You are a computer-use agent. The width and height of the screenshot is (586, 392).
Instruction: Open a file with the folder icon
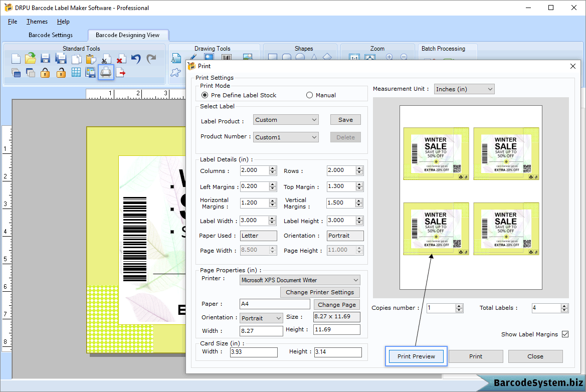click(31, 59)
